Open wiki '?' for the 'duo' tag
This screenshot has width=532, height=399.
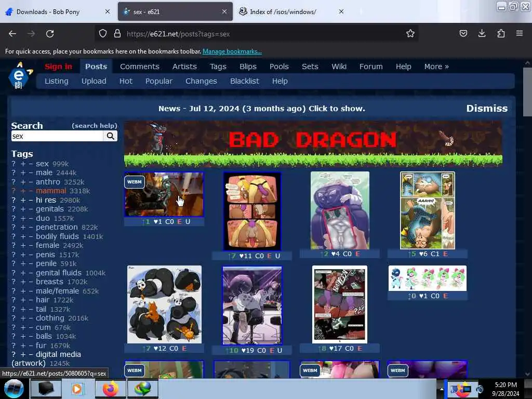(x=14, y=218)
